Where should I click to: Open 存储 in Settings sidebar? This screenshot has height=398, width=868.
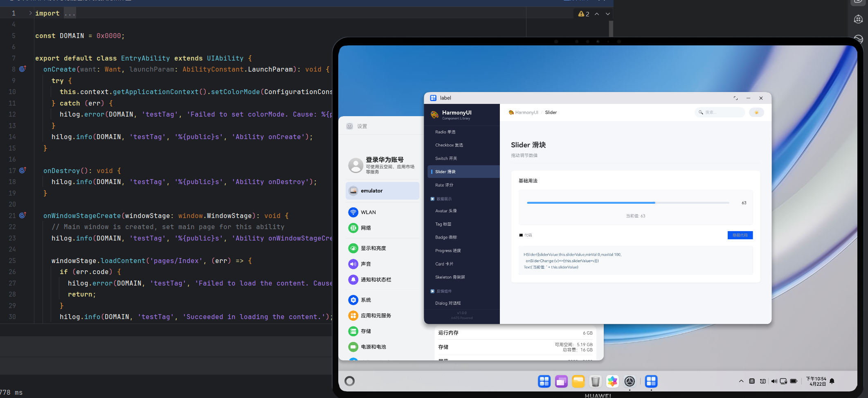pos(382,331)
